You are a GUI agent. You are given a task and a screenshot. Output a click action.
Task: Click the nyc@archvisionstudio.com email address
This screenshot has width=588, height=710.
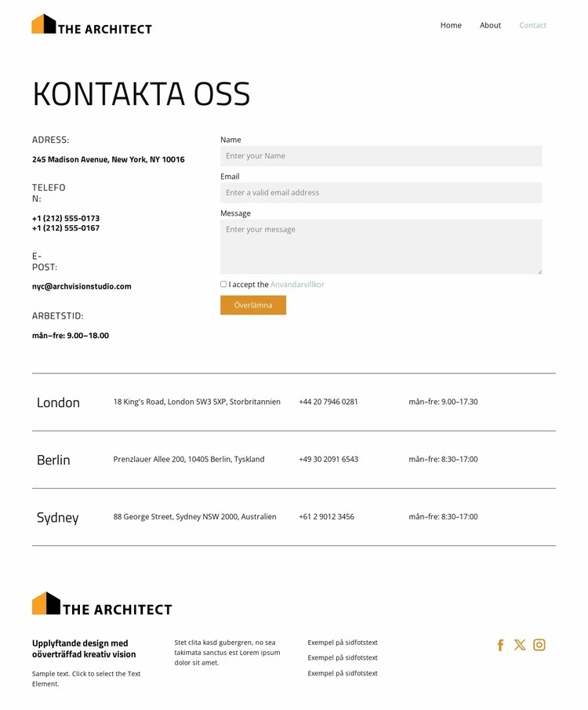pos(82,286)
